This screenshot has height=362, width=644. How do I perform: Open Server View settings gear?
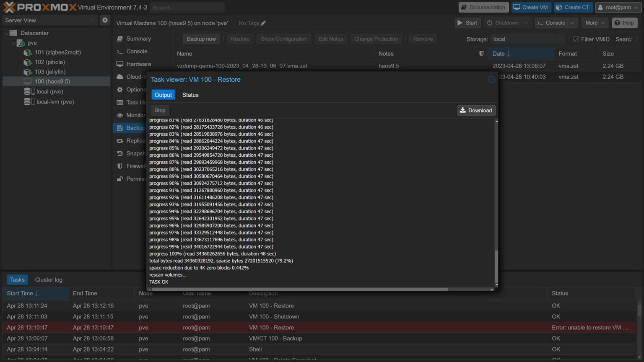(105, 20)
